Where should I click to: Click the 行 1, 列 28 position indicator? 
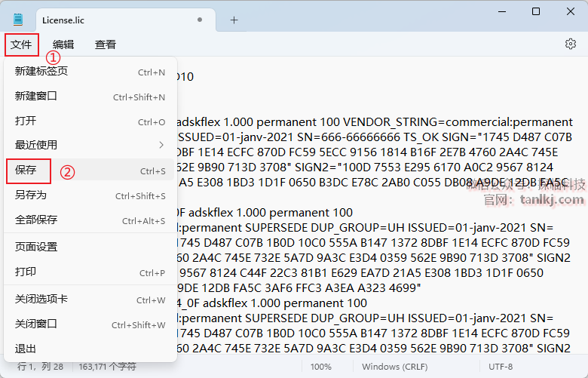pyautogui.click(x=40, y=367)
